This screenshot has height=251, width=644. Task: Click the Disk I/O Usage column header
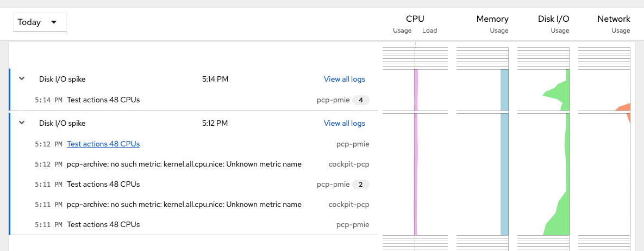(x=554, y=23)
